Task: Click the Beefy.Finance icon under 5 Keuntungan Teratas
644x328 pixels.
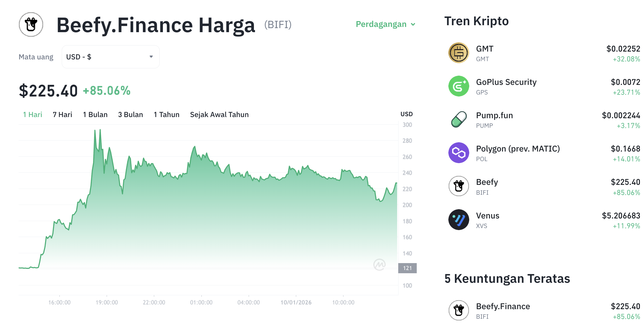Action: tap(459, 310)
